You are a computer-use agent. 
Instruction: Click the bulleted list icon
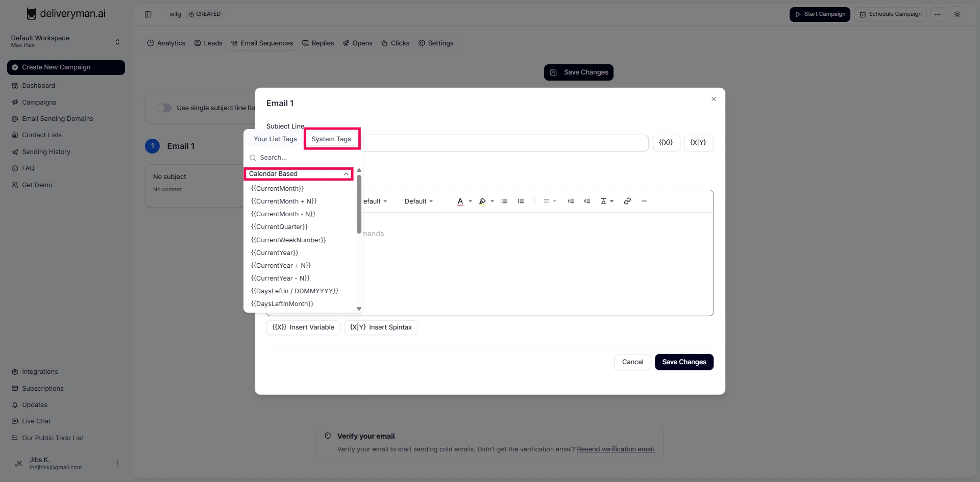pos(504,201)
